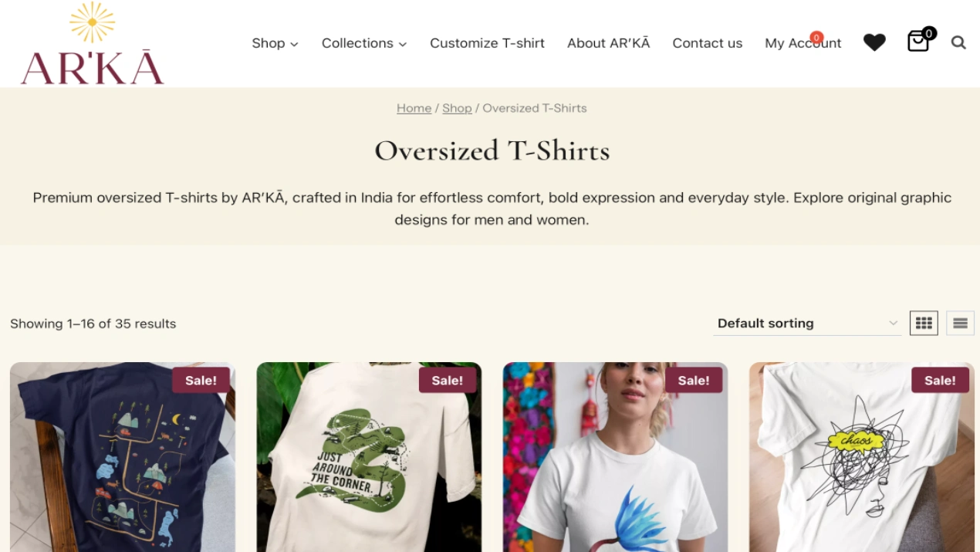The height and width of the screenshot is (552, 980).
Task: Click the cart item count badge
Action: tap(929, 33)
